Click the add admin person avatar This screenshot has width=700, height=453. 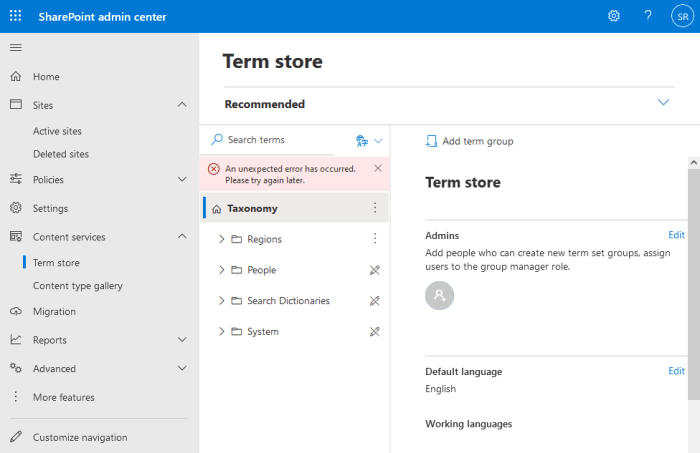(x=439, y=295)
